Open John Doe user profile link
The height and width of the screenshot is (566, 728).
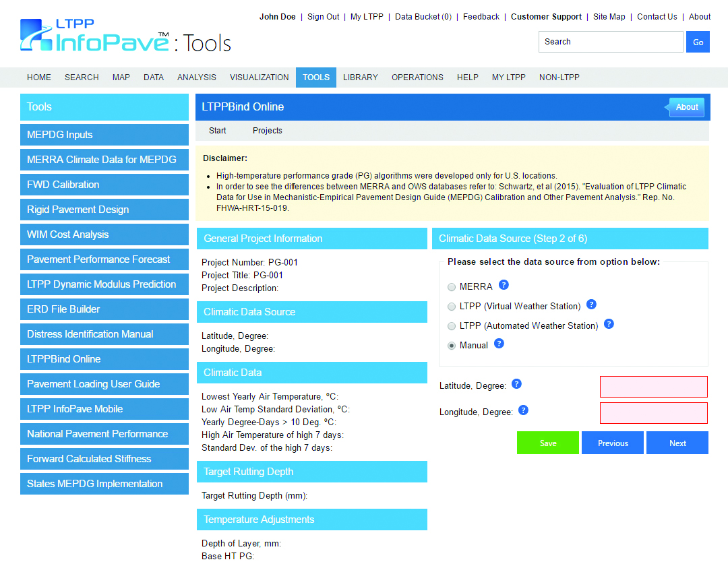[x=277, y=17]
